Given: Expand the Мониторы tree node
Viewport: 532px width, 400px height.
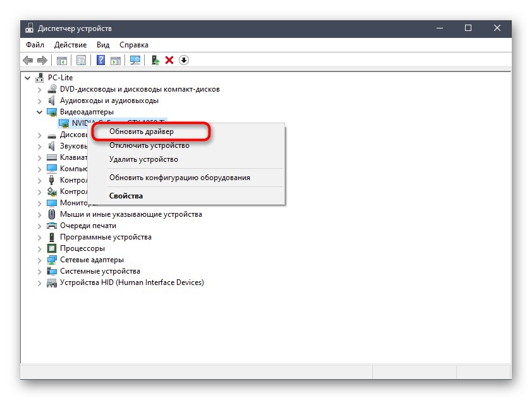Looking at the screenshot, I should point(40,202).
